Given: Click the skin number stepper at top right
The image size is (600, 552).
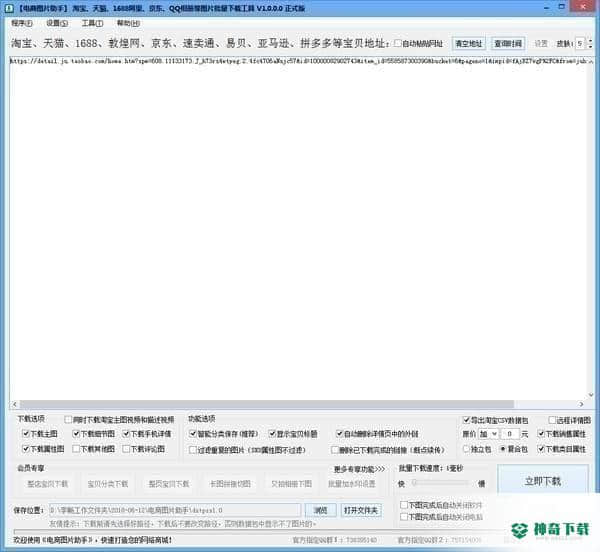Looking at the screenshot, I should (590, 43).
